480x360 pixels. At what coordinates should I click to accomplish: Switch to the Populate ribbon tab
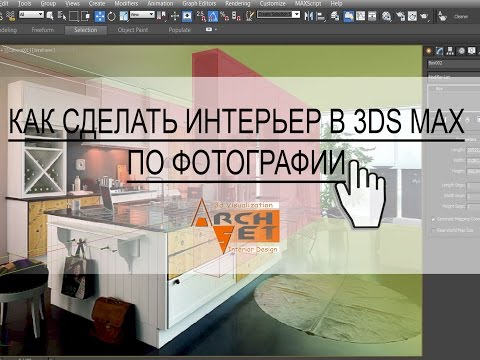pyautogui.click(x=179, y=30)
